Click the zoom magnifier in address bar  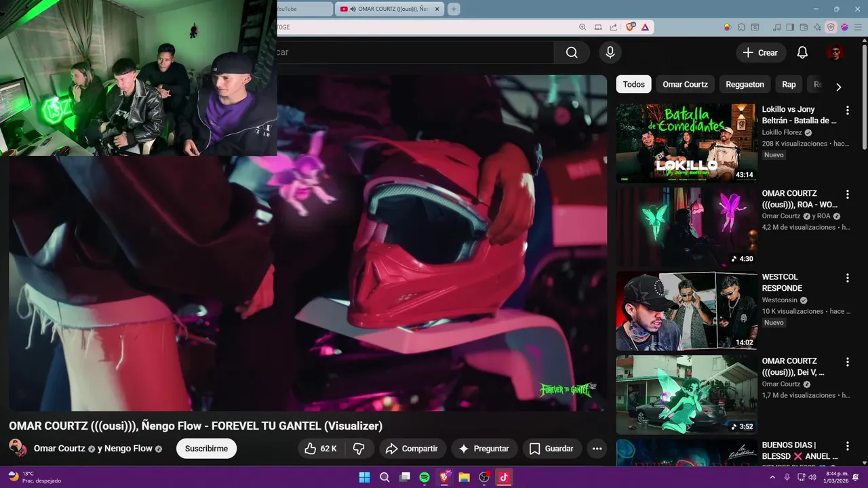[583, 27]
